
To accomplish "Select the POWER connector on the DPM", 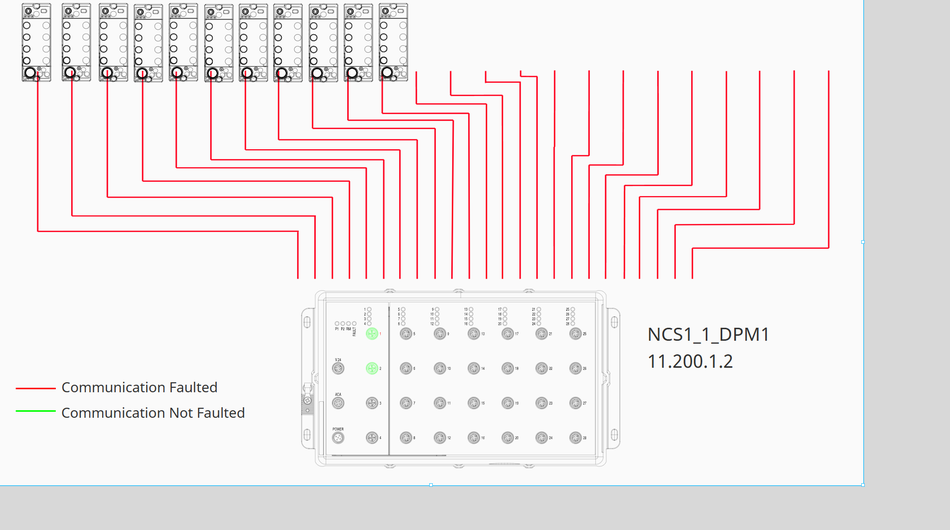I will pyautogui.click(x=338, y=438).
